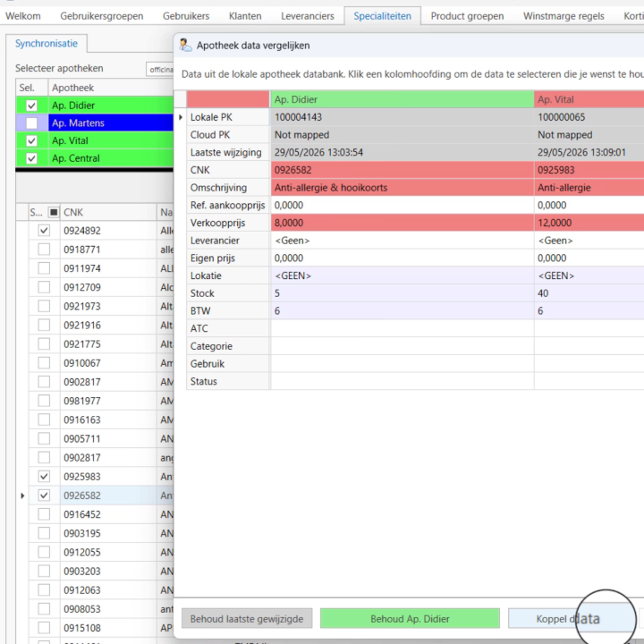Select the Specialiteiten tab
This screenshot has height=644, width=644.
pos(383,16)
